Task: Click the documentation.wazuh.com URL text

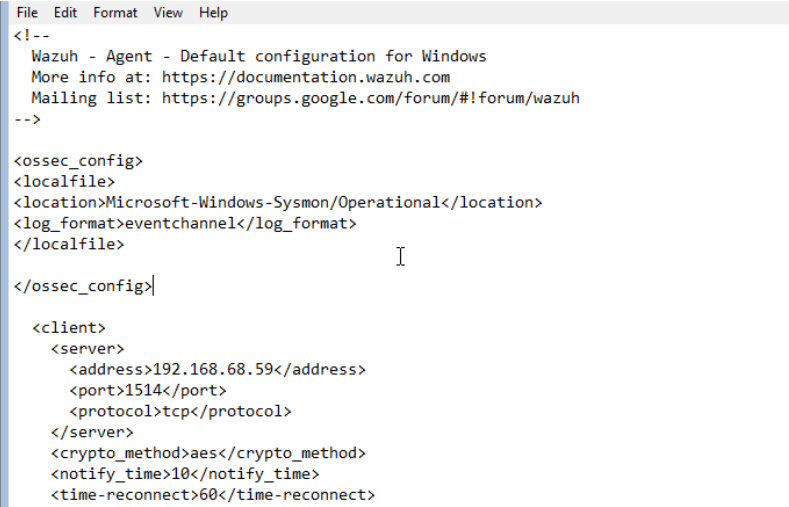Action: (305, 77)
